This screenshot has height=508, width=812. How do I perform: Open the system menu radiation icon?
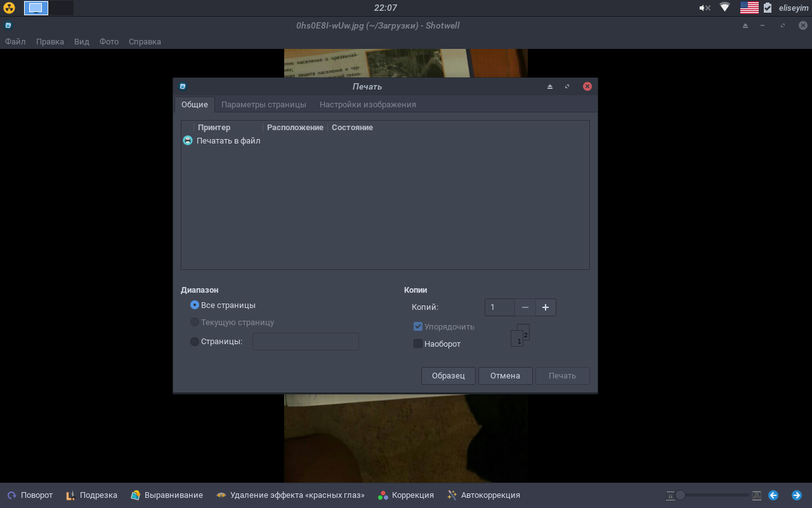click(x=9, y=8)
